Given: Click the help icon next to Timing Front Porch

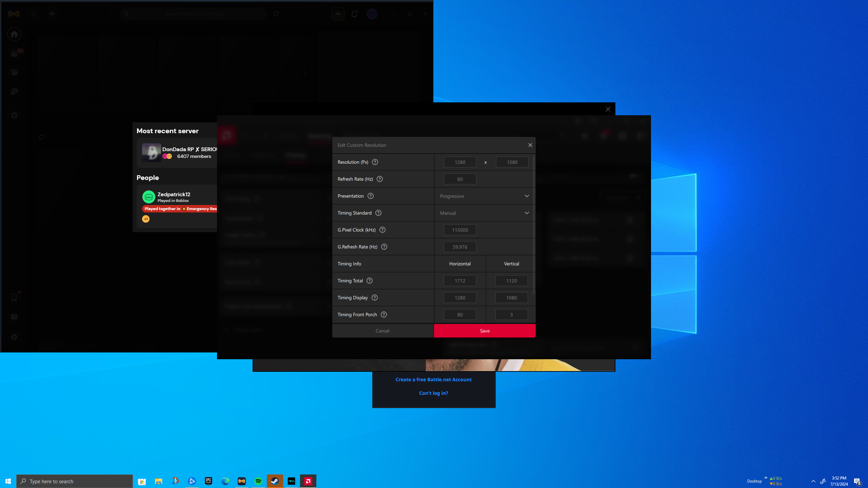Looking at the screenshot, I should tap(383, 314).
